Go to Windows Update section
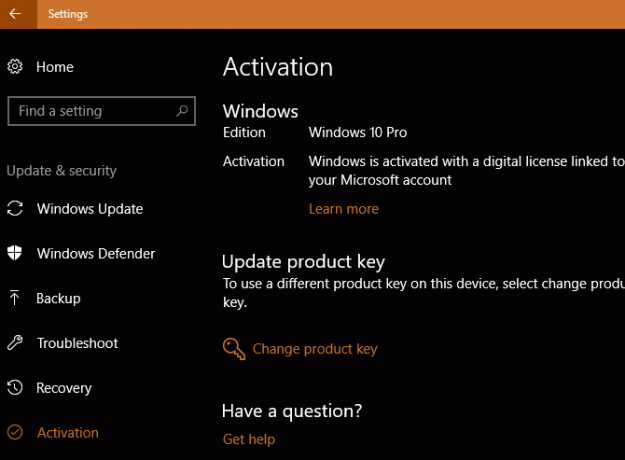The height and width of the screenshot is (460, 625). 90,209
